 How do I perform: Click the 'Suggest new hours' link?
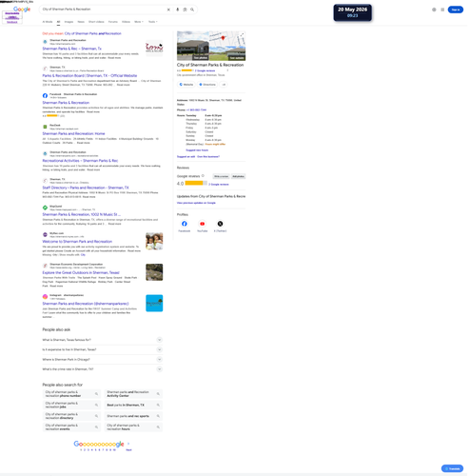coord(198,151)
